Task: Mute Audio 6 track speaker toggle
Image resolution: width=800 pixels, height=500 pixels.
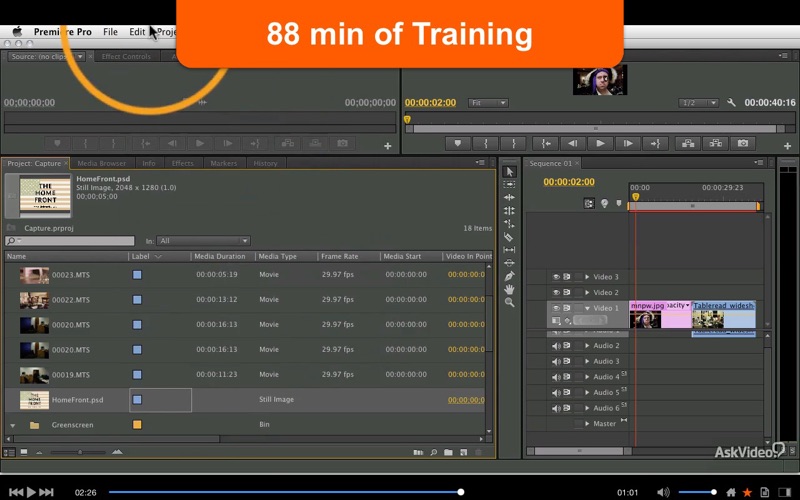Action: 556,408
